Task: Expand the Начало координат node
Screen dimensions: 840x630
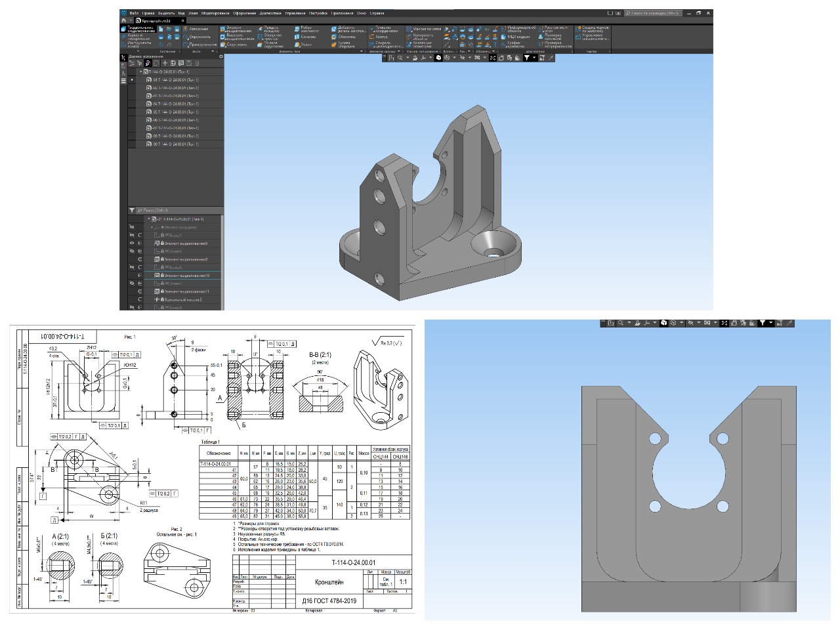Action: click(x=152, y=227)
